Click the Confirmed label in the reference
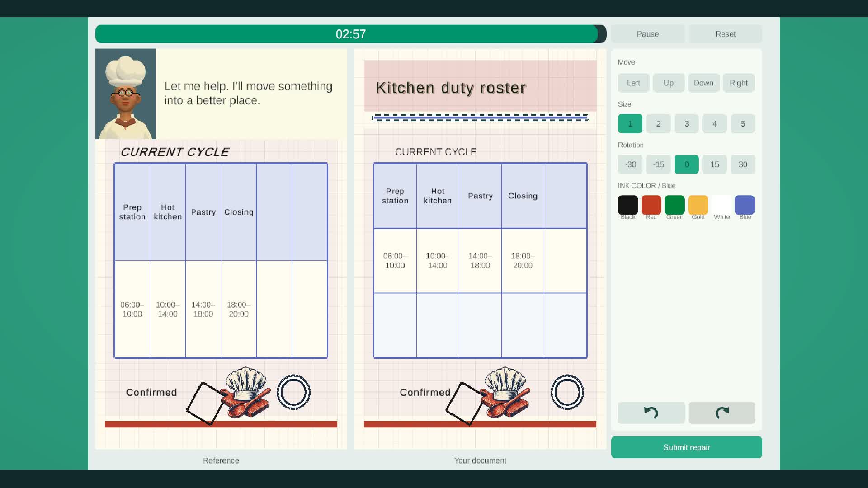Screen dimensions: 868x488 tap(151, 392)
